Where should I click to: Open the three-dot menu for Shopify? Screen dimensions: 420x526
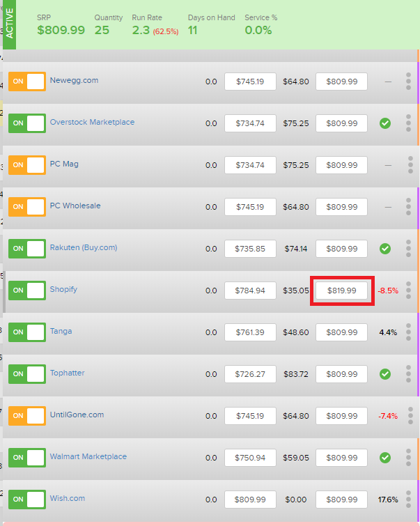click(x=408, y=291)
